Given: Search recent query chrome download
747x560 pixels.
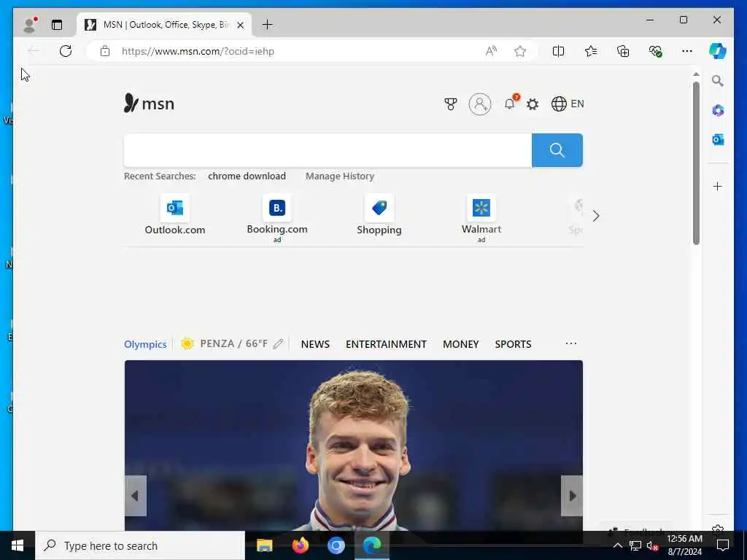Looking at the screenshot, I should coord(247,176).
